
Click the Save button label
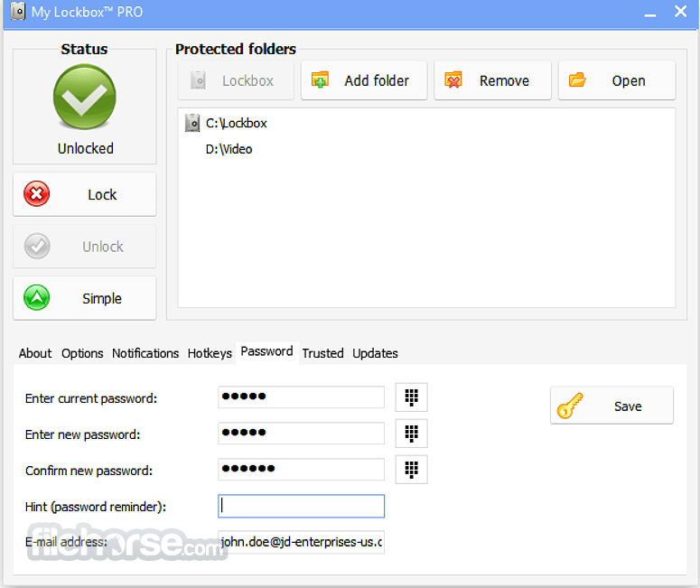coord(628,406)
